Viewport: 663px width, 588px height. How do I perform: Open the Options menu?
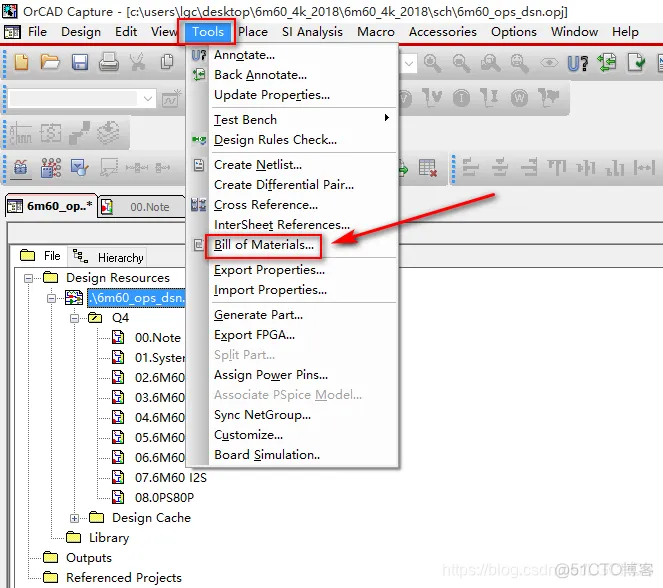coord(513,32)
